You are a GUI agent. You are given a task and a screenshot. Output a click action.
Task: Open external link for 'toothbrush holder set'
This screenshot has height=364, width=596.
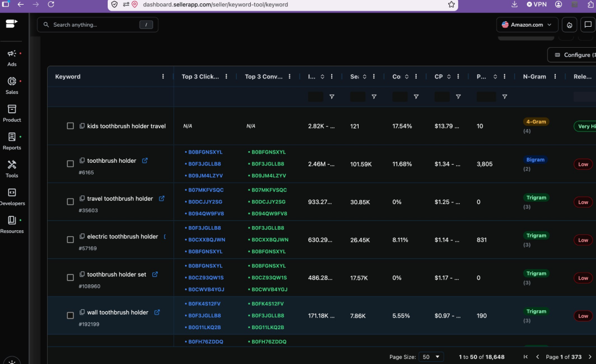point(155,274)
